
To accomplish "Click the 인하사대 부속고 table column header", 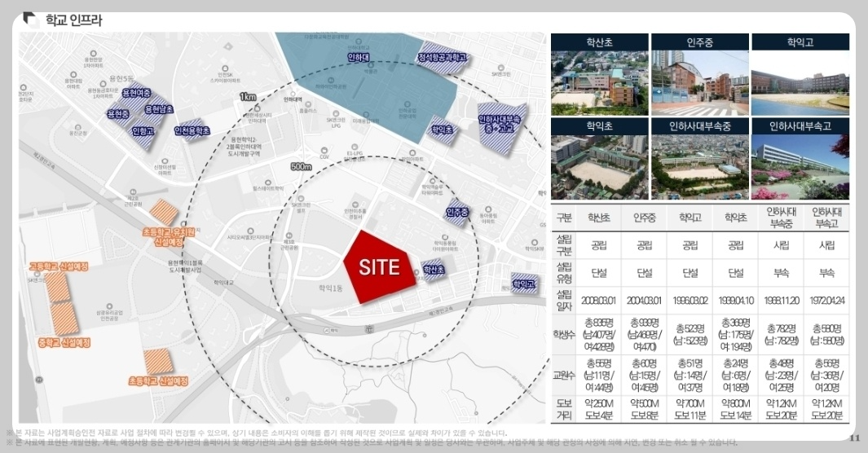I will click(x=826, y=218).
